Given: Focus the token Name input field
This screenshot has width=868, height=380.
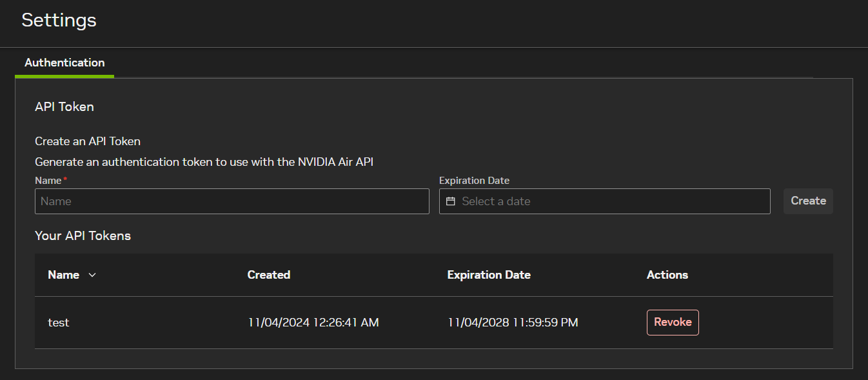Looking at the screenshot, I should pos(232,201).
